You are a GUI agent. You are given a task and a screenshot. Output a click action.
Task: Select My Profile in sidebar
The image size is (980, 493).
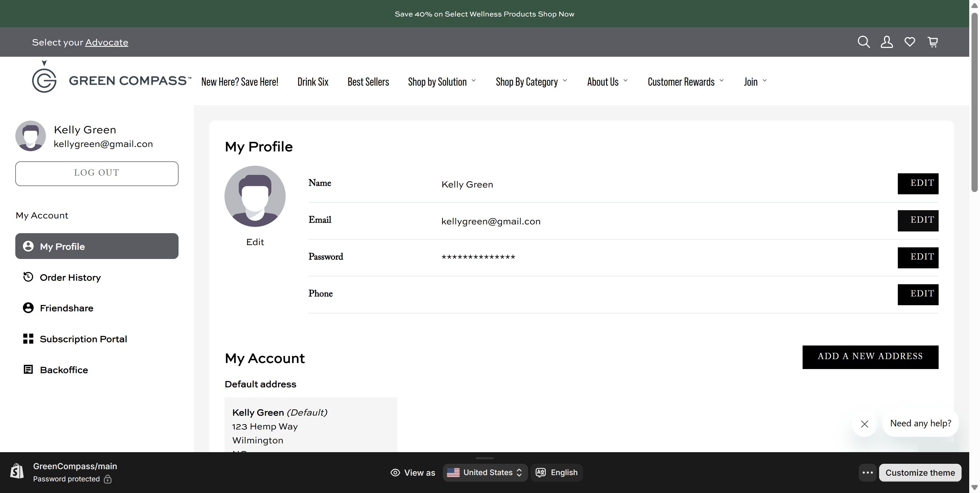tap(97, 246)
